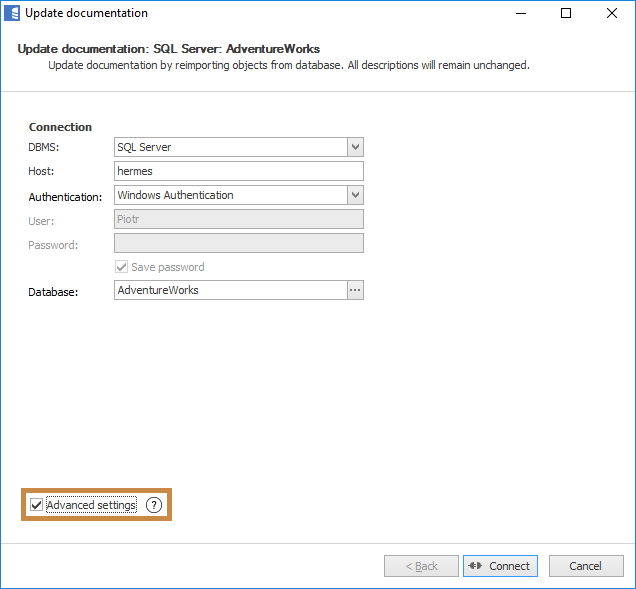Toggle the Advanced settings checkbox
This screenshot has height=589, width=636.
click(37, 505)
